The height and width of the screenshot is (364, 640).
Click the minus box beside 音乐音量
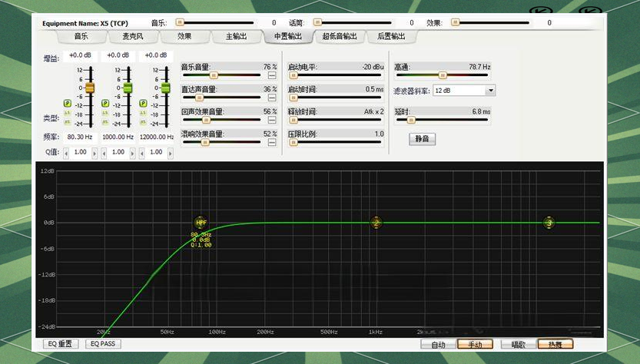pos(272,75)
